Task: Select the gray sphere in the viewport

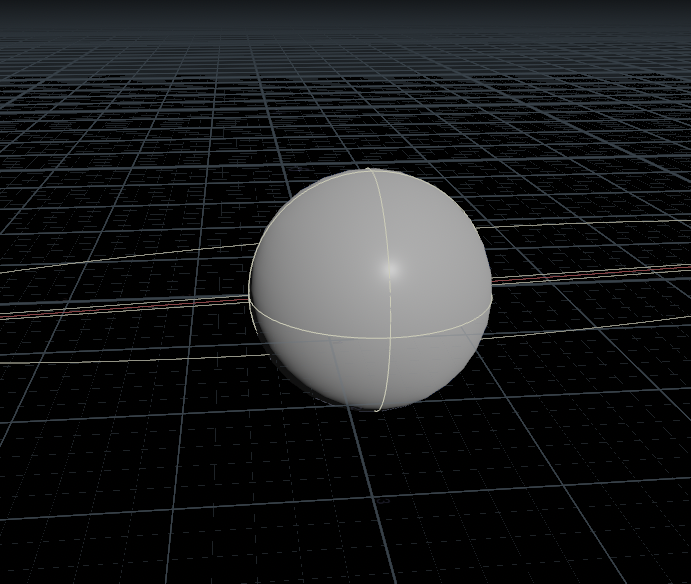Action: coord(370,290)
